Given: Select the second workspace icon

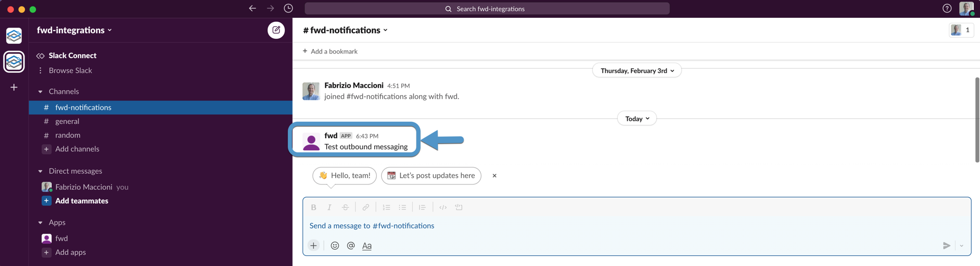Looking at the screenshot, I should [x=14, y=62].
